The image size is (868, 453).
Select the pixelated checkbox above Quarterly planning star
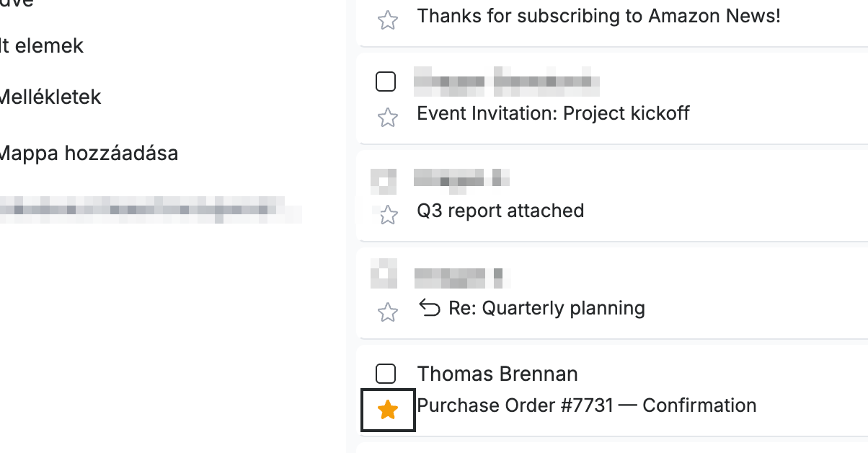(384, 273)
